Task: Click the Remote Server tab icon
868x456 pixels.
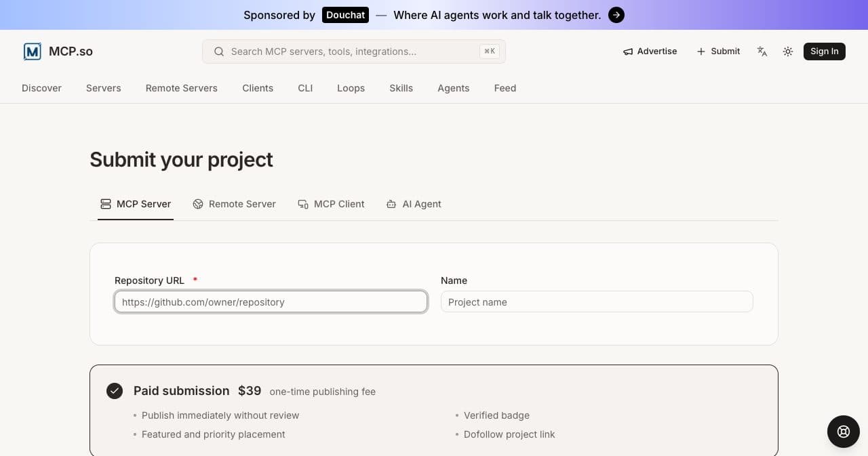Action: [198, 204]
